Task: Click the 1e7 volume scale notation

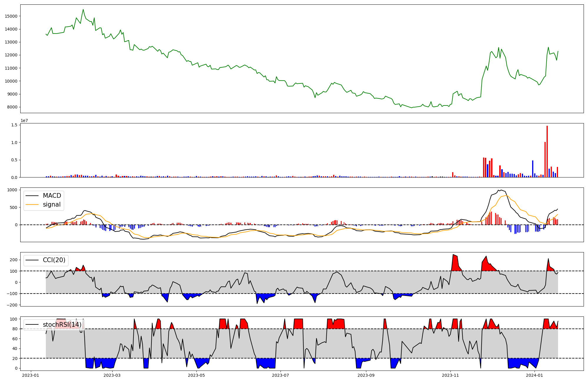Action: click(24, 120)
